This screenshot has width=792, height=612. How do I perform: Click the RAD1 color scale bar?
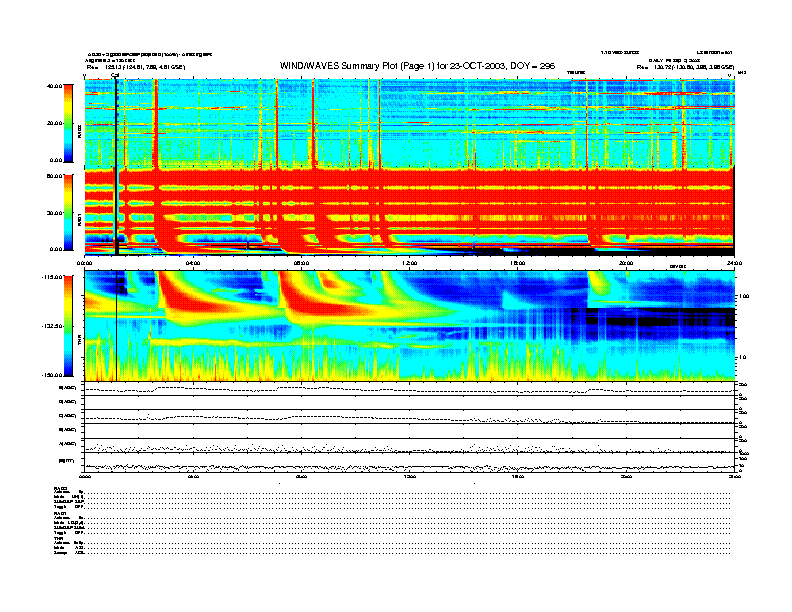68,213
